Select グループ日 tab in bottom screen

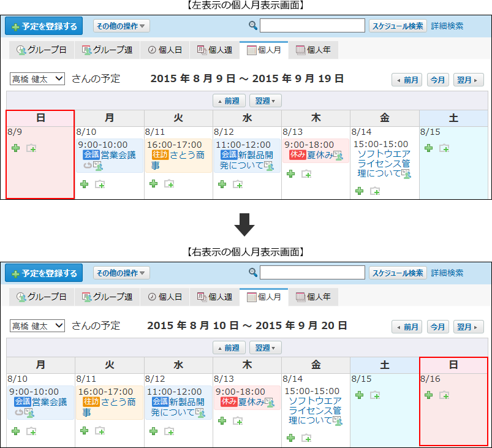pyautogui.click(x=42, y=297)
